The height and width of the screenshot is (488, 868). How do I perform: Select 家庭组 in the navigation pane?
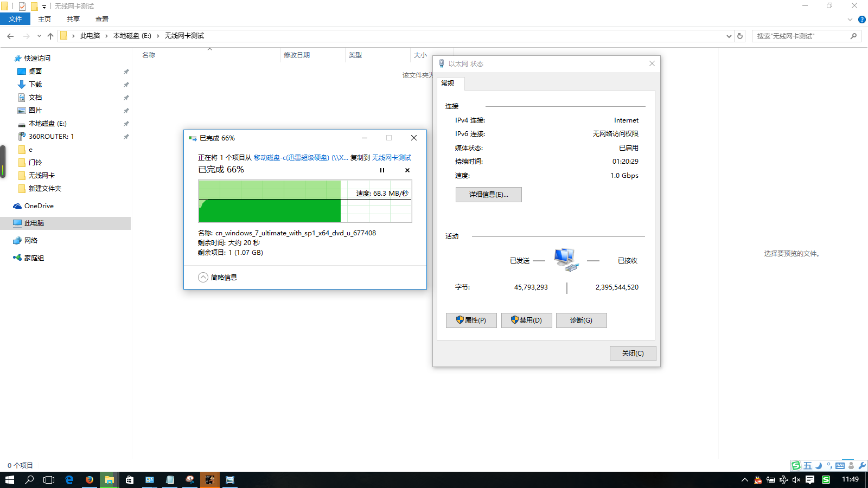pos(34,258)
